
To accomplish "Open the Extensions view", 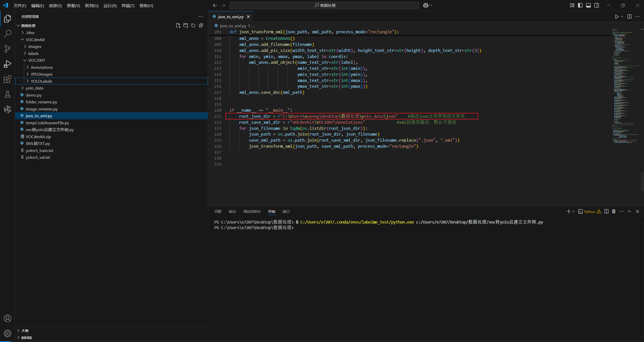I will (x=8, y=79).
